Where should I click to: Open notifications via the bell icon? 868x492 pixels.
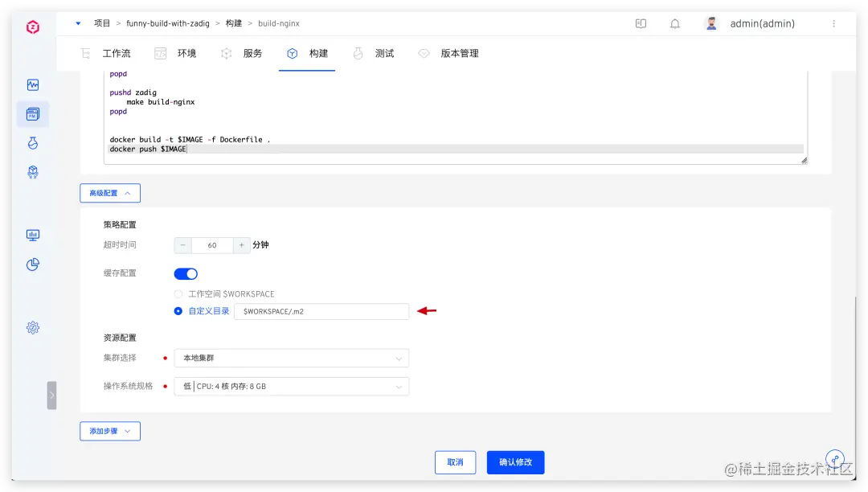coord(674,23)
